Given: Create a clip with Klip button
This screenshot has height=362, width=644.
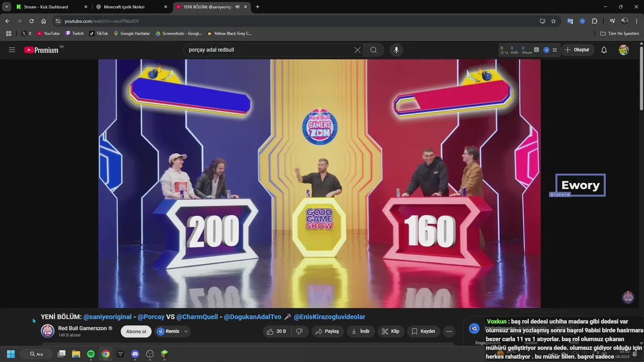Looking at the screenshot, I should 391,331.
